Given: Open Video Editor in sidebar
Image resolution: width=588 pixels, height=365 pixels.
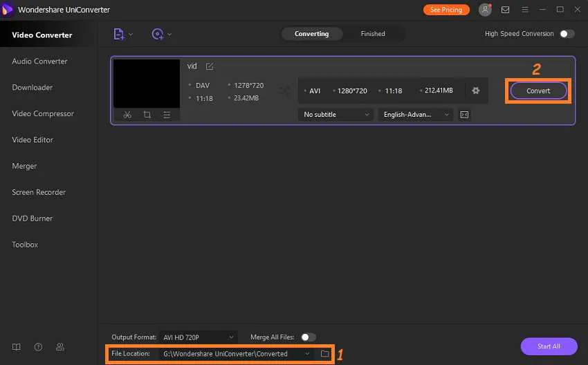Looking at the screenshot, I should [x=33, y=140].
